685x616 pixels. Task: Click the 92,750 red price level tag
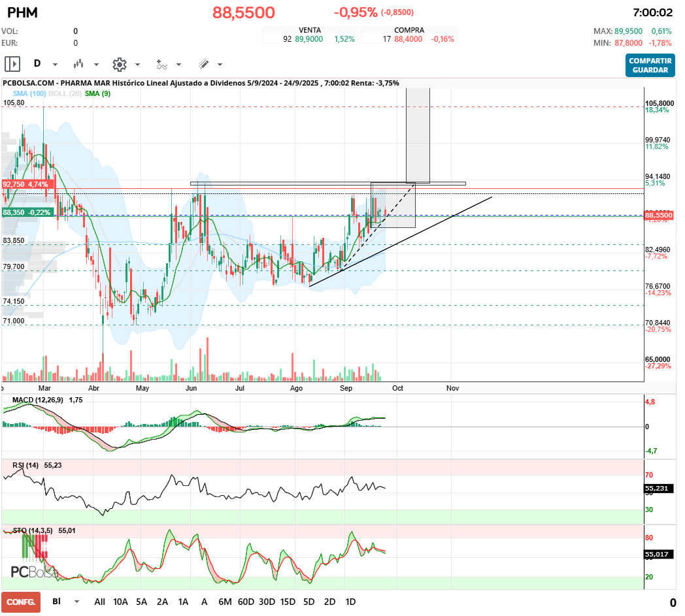(x=28, y=184)
